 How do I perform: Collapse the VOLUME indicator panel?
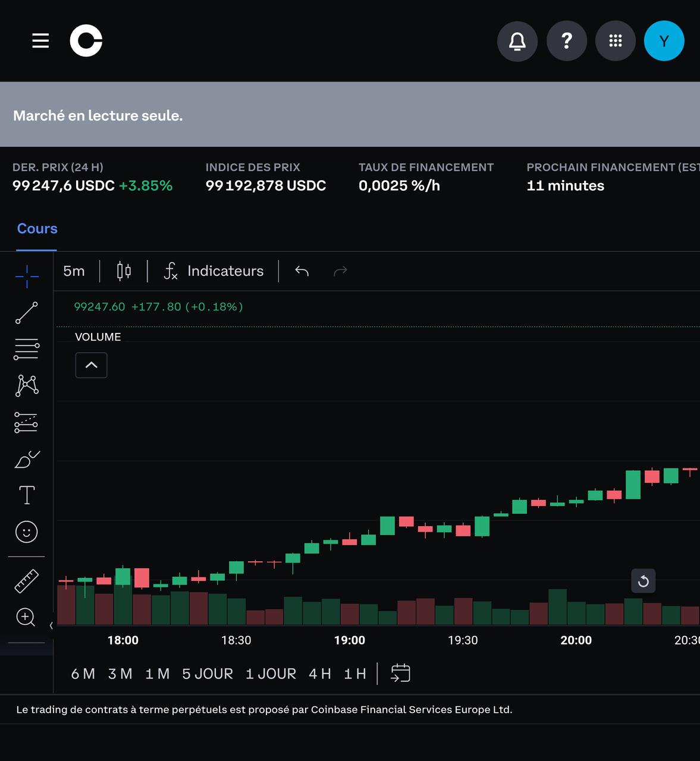click(91, 364)
